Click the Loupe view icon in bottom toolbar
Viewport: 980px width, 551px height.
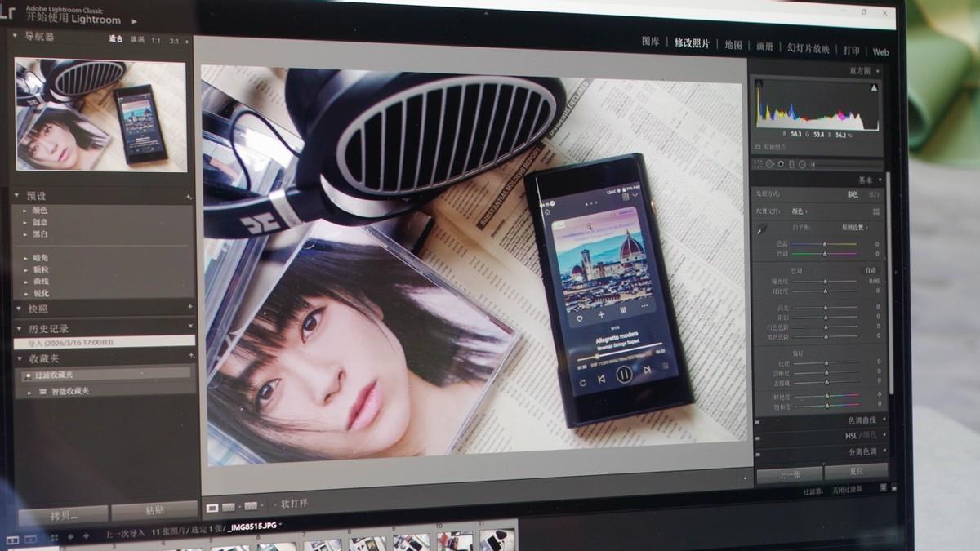(x=213, y=504)
